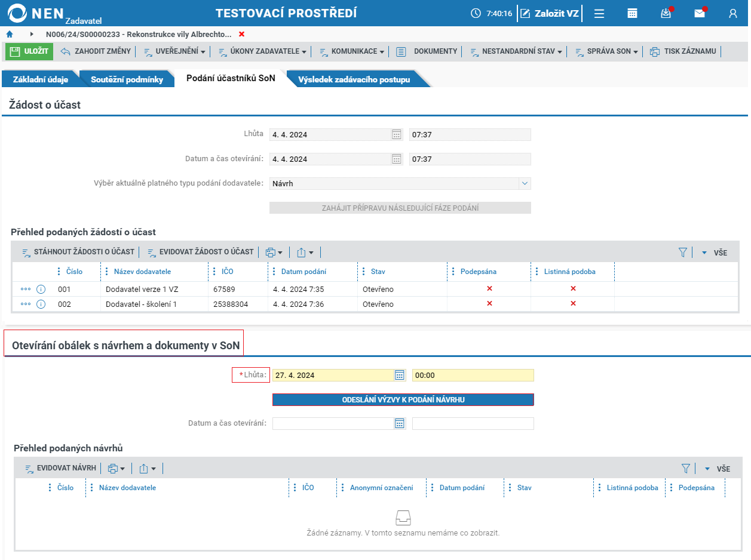Expand export dropdown in žádosti toolbar
The image size is (751, 560).
click(305, 253)
